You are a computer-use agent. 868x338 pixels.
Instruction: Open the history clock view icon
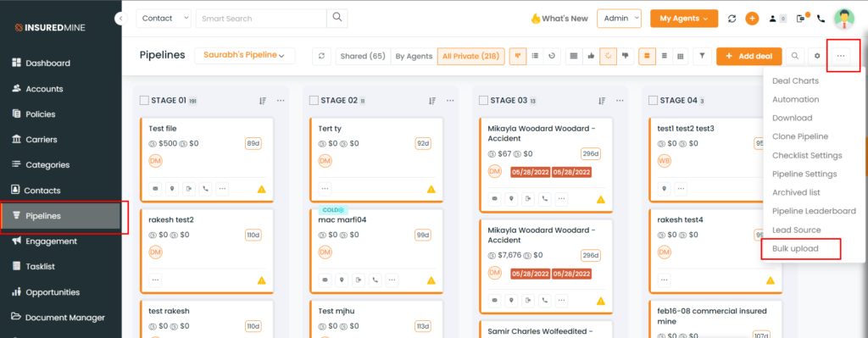551,56
